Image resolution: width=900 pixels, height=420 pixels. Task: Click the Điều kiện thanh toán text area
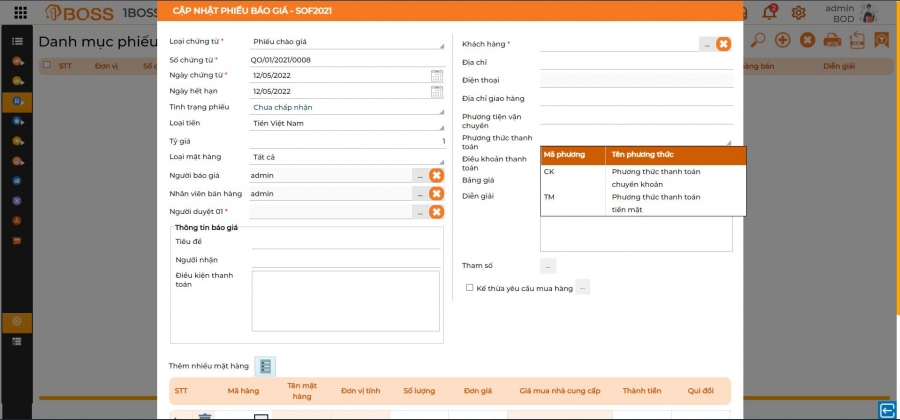346,301
